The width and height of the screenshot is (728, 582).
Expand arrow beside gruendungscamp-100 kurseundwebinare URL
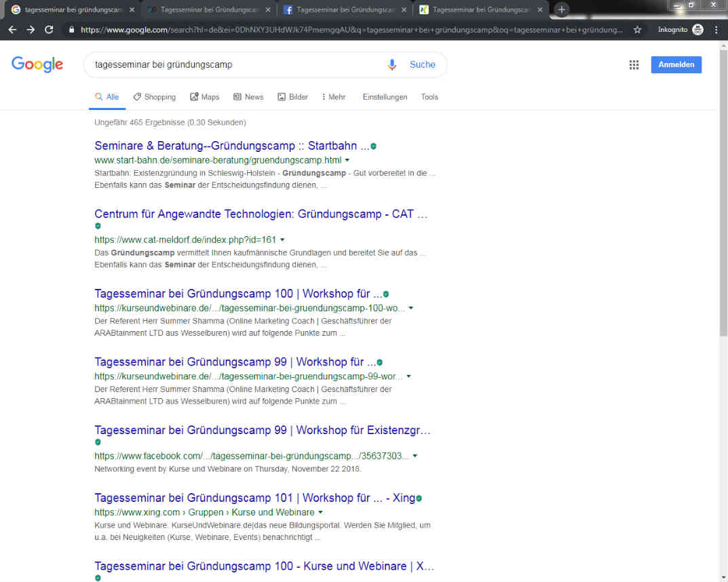411,308
